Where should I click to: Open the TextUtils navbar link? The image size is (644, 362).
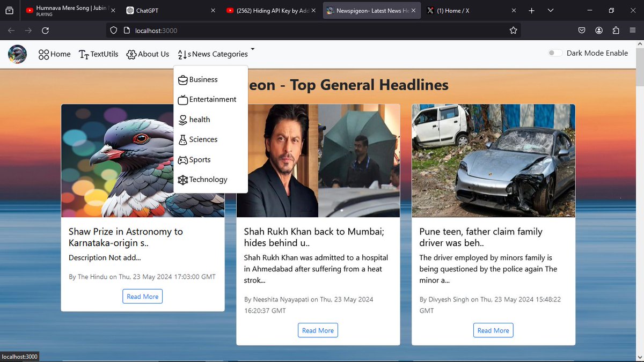tap(98, 54)
